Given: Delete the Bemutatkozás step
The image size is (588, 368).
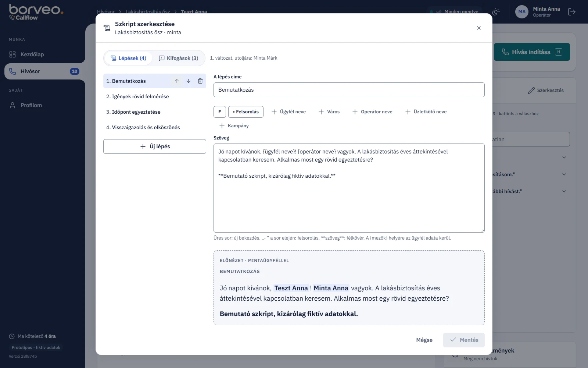Looking at the screenshot, I should pos(200,81).
